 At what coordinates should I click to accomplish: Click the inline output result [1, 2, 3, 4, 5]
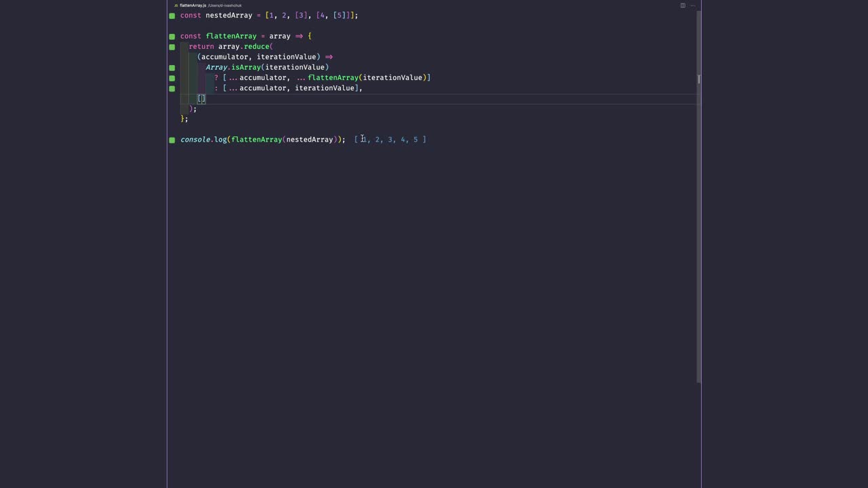(x=390, y=140)
